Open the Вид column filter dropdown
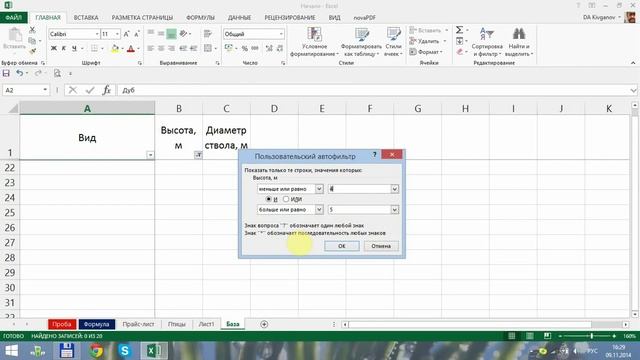 click(x=150, y=155)
